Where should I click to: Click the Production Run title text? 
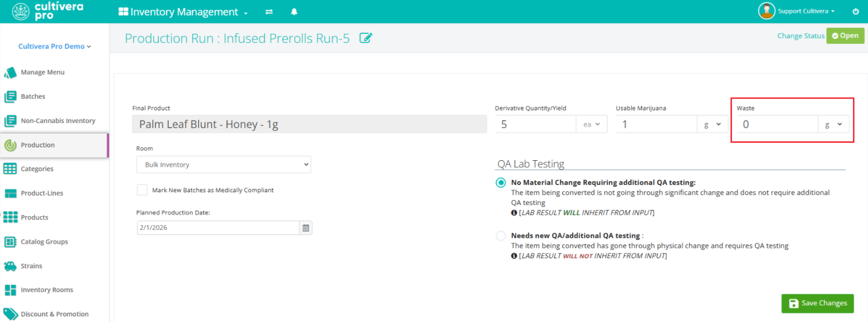pyautogui.click(x=237, y=38)
